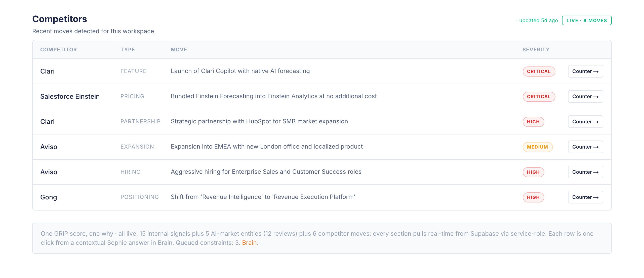Viewport: 644px width, 278px height.
Task: Select the Gong competitor name
Action: pos(49,197)
